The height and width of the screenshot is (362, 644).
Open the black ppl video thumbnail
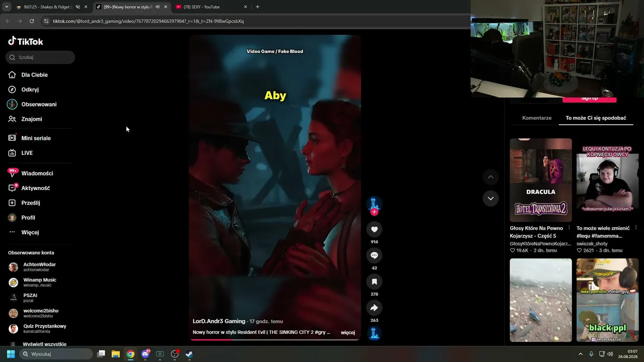point(607,300)
